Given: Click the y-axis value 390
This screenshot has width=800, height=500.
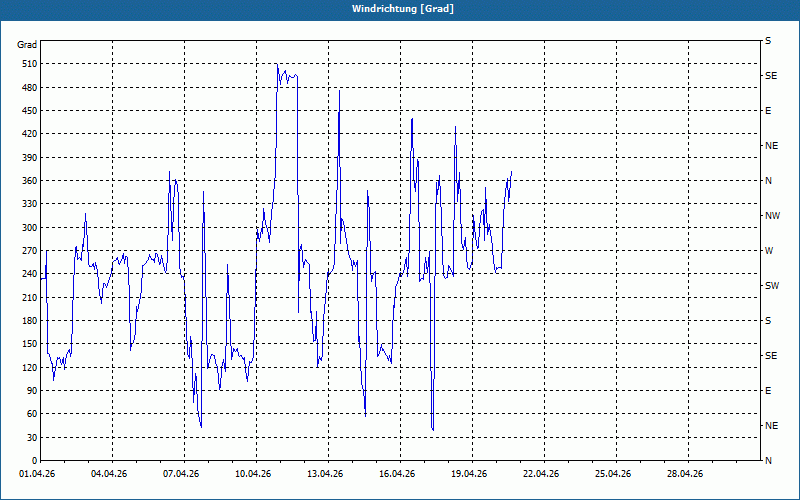Looking at the screenshot, I should (x=30, y=158).
